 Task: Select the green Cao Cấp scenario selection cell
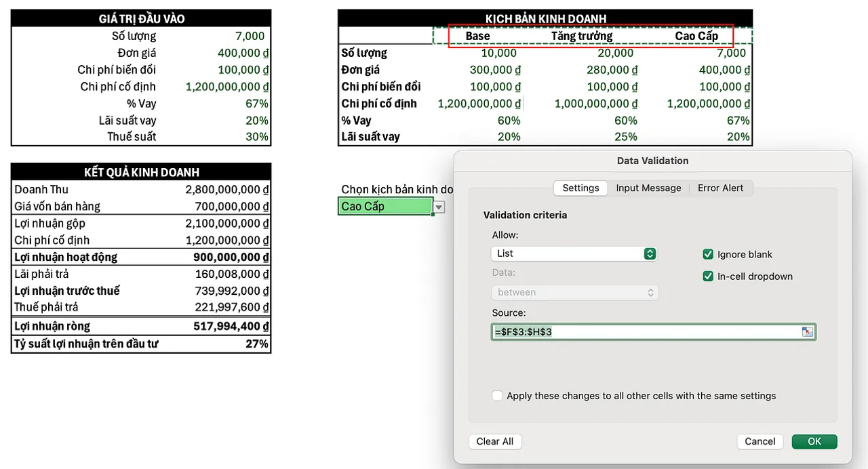coord(385,207)
